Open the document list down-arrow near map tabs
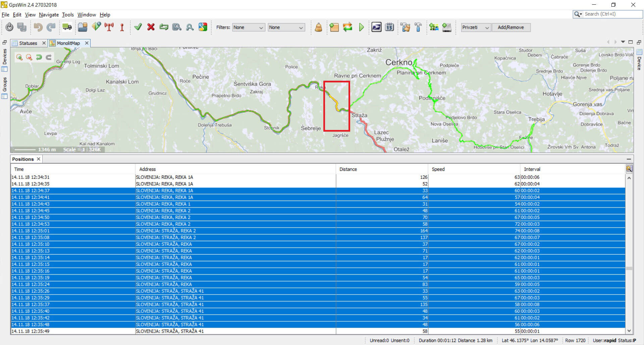 coord(623,42)
